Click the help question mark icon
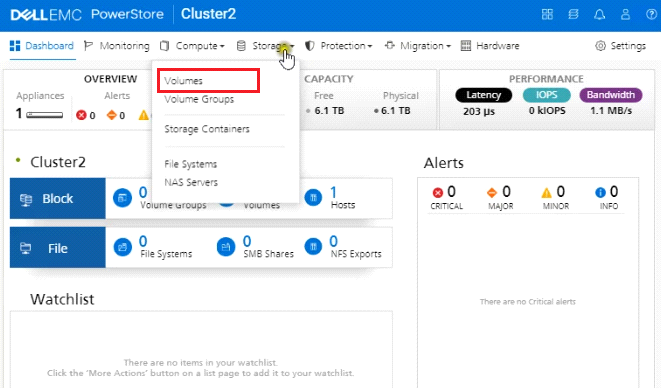 tap(651, 14)
